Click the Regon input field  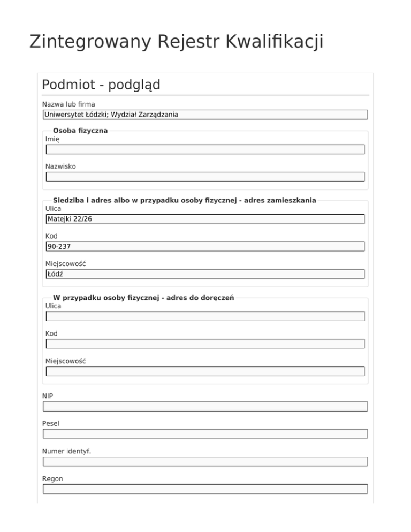click(205, 489)
